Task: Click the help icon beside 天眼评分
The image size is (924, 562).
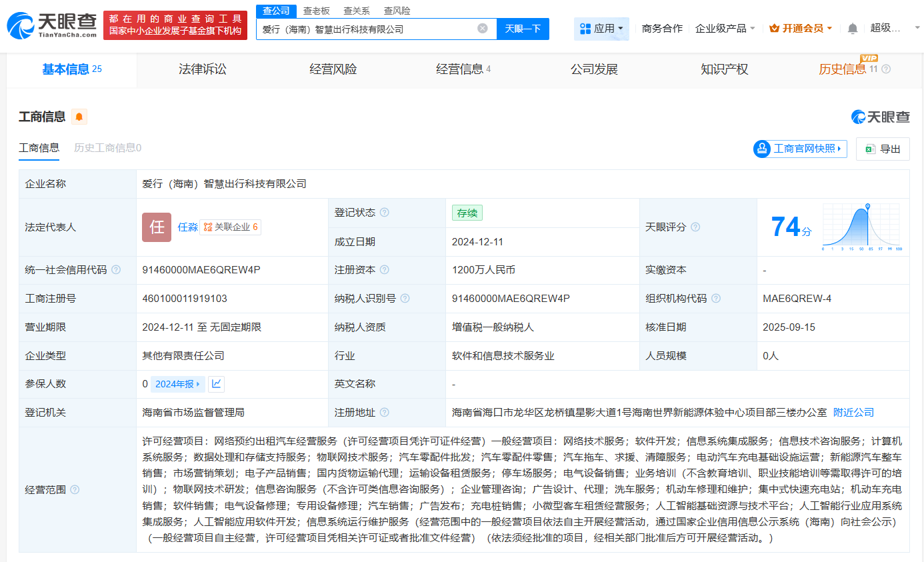Action: click(696, 227)
